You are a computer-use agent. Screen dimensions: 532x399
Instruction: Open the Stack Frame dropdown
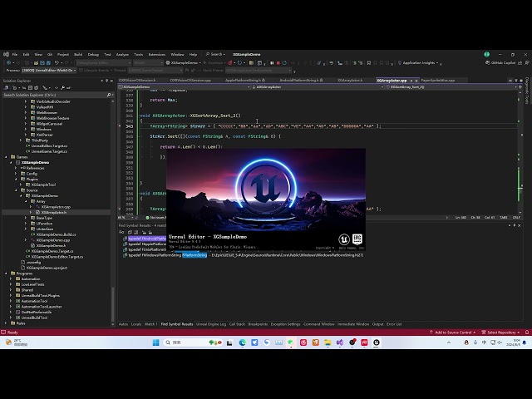259,70
